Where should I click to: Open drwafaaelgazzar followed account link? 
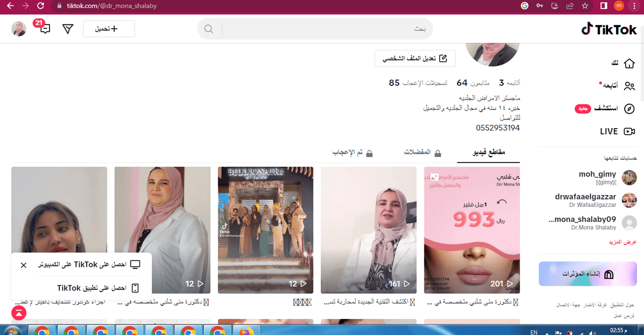pyautogui.click(x=586, y=200)
